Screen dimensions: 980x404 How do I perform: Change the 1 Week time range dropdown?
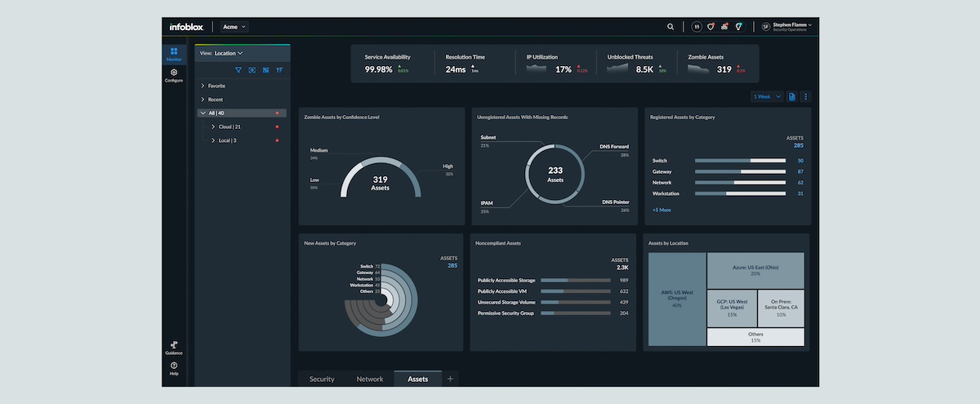point(767,97)
